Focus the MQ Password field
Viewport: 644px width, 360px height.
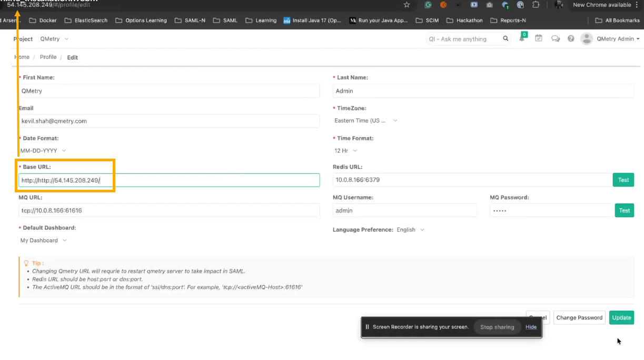551,210
